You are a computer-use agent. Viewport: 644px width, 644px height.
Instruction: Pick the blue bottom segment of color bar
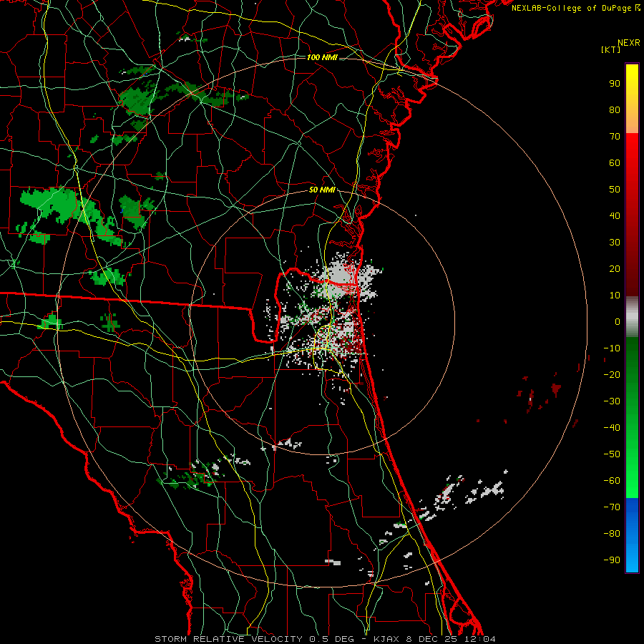632,535
